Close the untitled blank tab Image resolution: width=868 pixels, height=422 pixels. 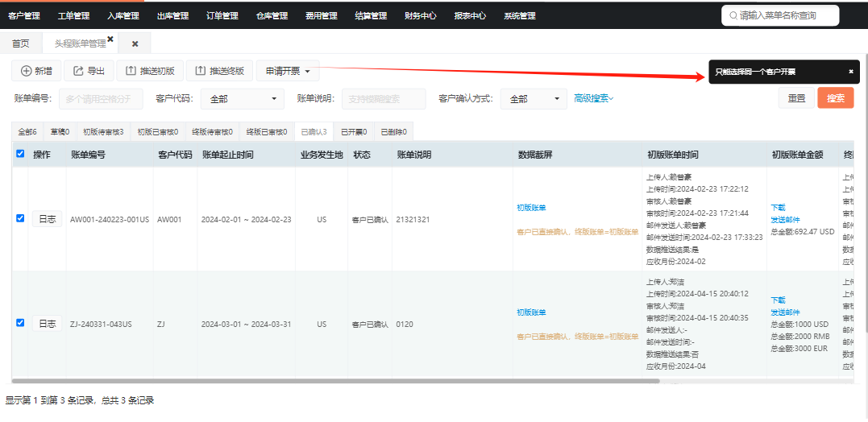click(x=135, y=43)
